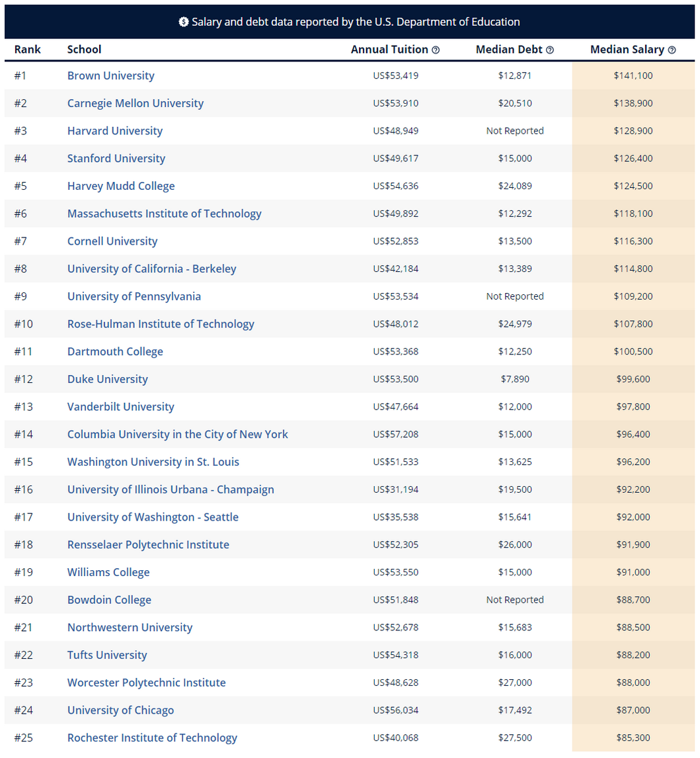The height and width of the screenshot is (758, 700).
Task: Open Rose-Hulman Institute of Technology link
Action: [161, 324]
